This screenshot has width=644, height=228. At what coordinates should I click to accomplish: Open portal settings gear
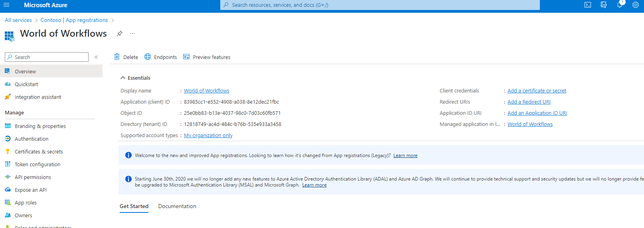636,5
